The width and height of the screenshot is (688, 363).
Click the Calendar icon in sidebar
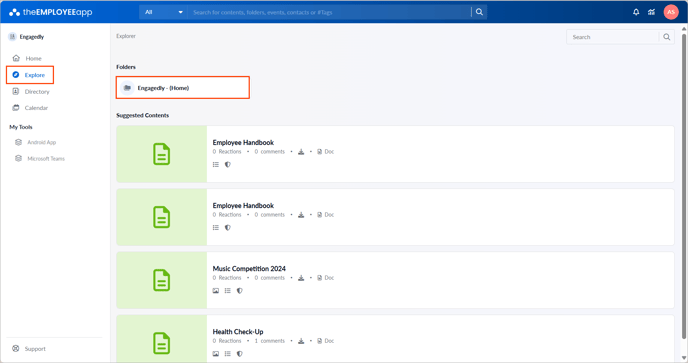[16, 108]
